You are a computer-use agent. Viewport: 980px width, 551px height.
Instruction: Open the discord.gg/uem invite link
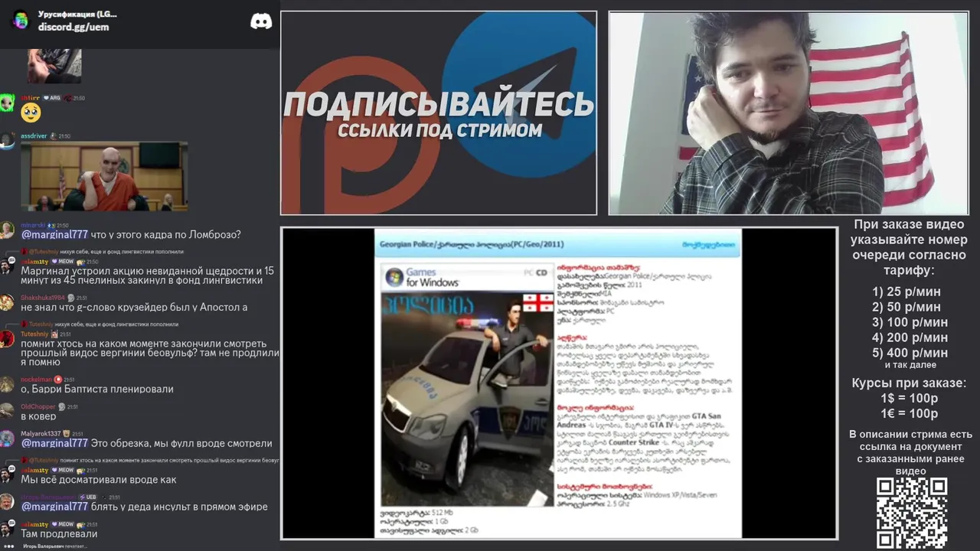pyautogui.click(x=73, y=27)
